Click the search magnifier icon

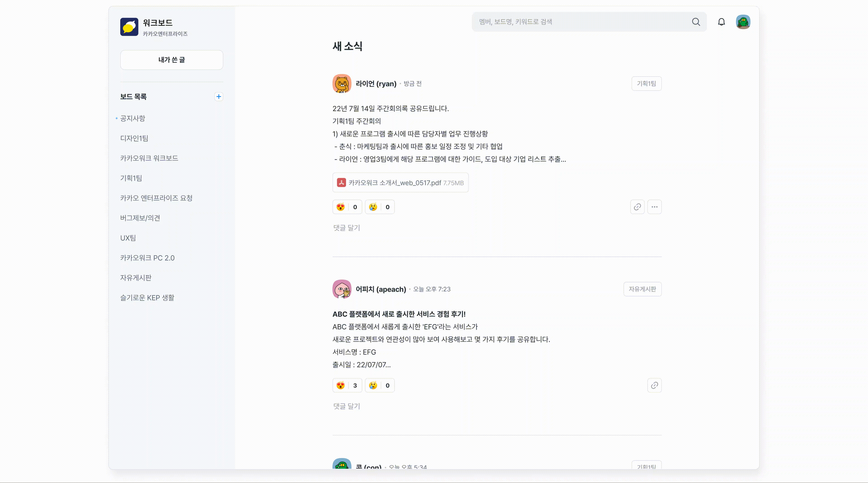[x=696, y=22]
